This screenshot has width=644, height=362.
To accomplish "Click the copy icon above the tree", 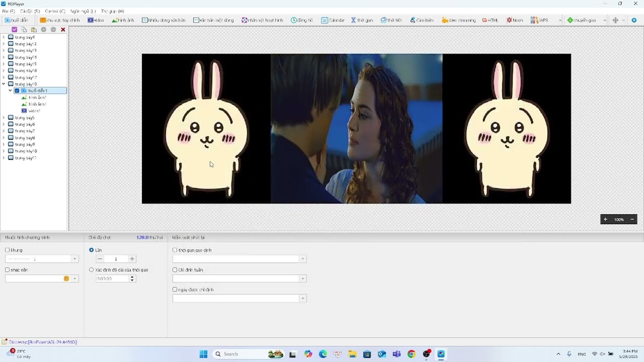I will (24, 30).
